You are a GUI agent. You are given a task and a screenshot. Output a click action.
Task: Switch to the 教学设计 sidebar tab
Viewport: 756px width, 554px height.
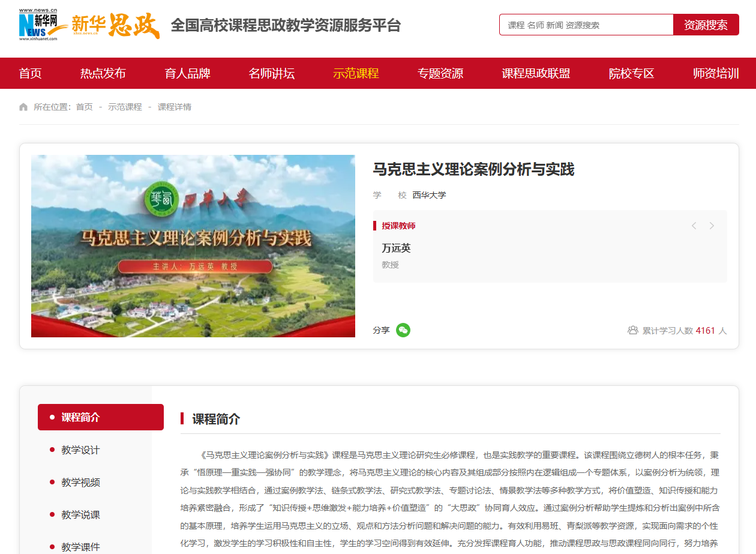(x=80, y=450)
